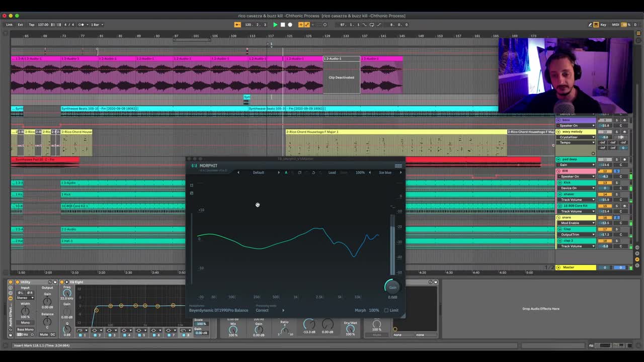Click the Ext sync button
The image size is (644, 362).
(x=20, y=25)
